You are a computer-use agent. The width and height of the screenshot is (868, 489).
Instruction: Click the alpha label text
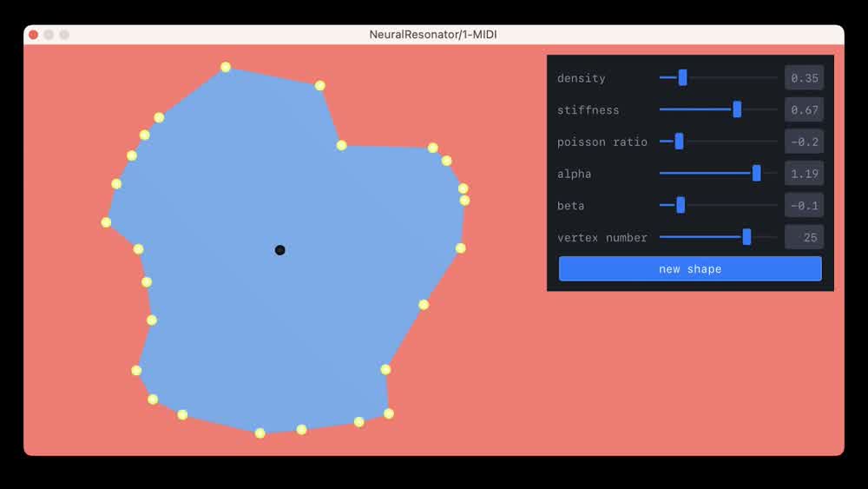click(x=574, y=174)
